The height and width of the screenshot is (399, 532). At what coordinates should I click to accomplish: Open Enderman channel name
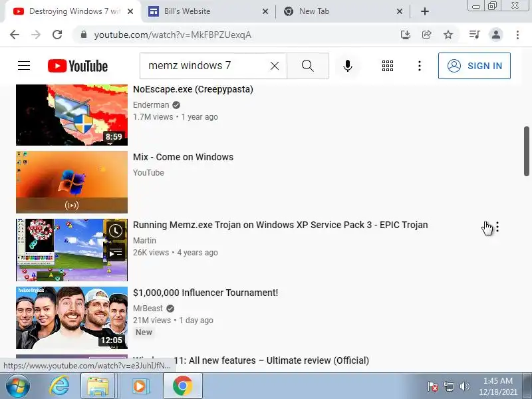tap(151, 105)
